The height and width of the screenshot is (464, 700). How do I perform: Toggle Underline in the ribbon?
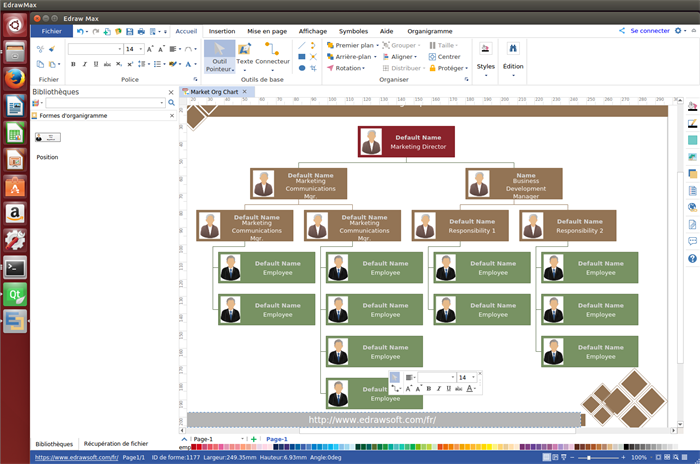tap(96, 64)
